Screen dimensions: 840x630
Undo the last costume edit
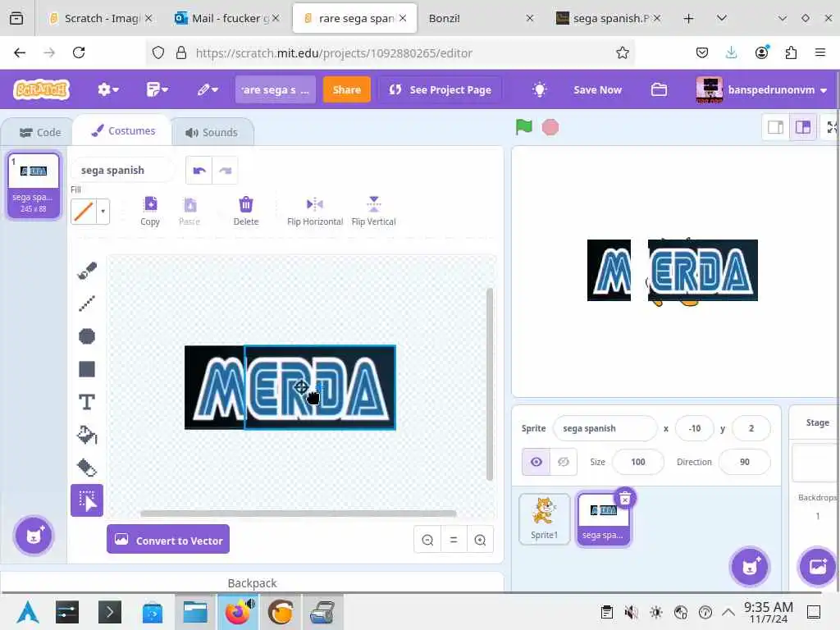point(199,171)
